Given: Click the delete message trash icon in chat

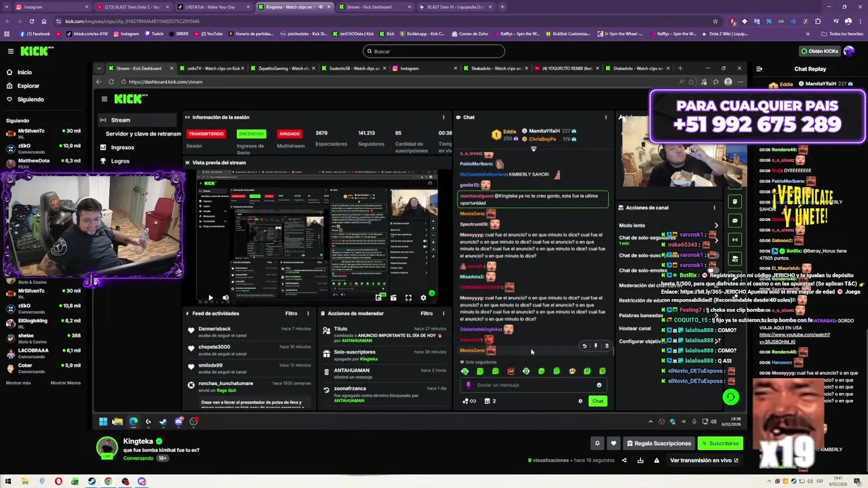Looking at the screenshot, I should point(607,346).
